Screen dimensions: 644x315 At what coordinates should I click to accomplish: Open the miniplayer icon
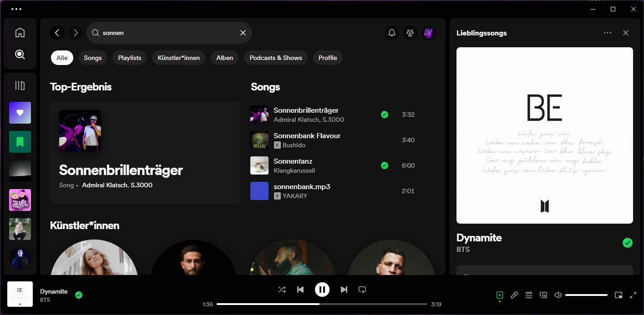[x=618, y=295]
